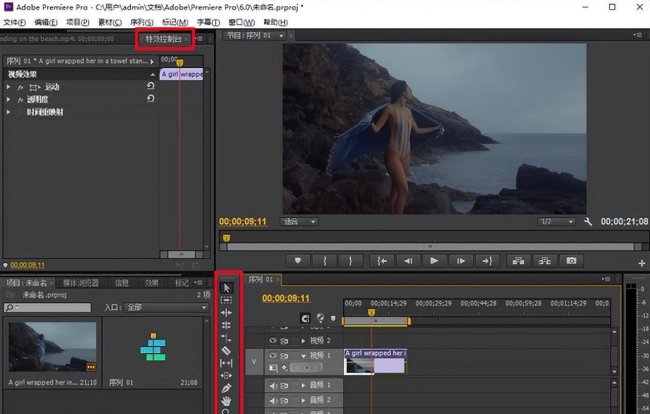Toggle the Motion (运动) fx switch

pyautogui.click(x=20, y=87)
